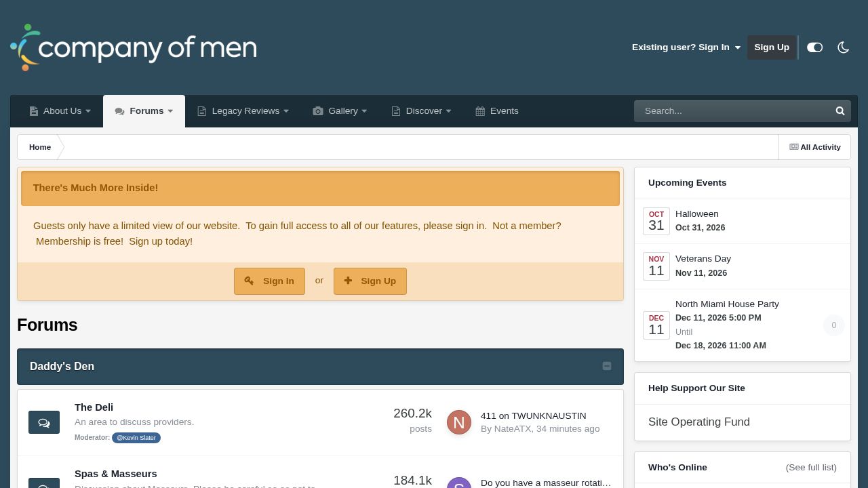Click The Deli forum chat icon
The width and height of the screenshot is (868, 488).
coord(44,422)
